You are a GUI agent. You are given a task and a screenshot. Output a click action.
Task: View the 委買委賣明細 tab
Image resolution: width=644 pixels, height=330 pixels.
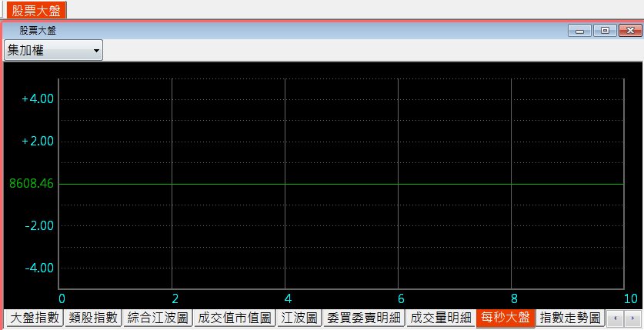(x=362, y=318)
